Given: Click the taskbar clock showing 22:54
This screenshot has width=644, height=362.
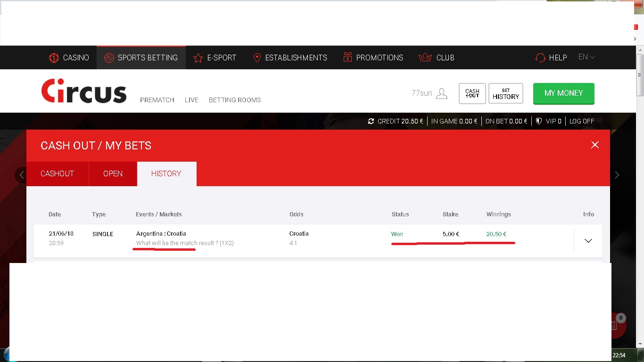Looking at the screenshot, I should pyautogui.click(x=619, y=355).
